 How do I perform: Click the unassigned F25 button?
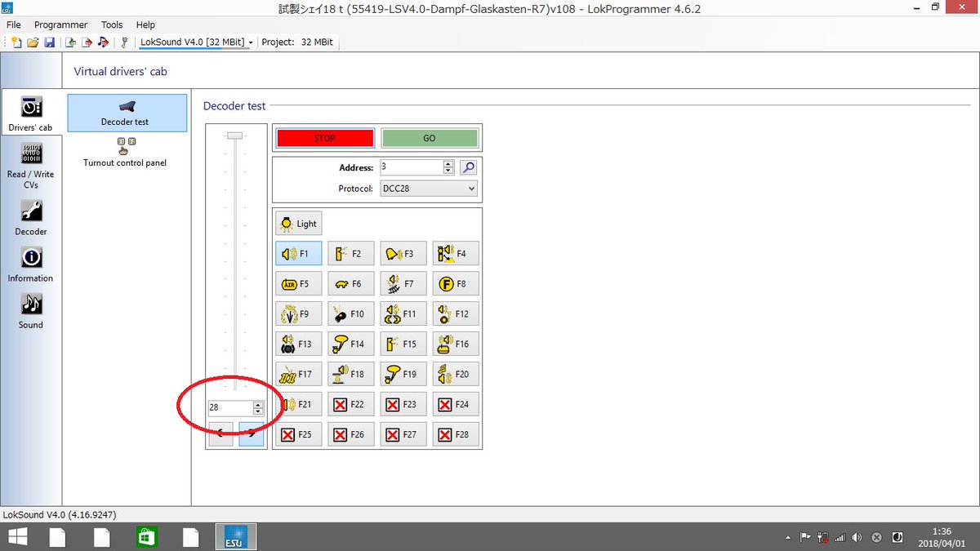299,435
